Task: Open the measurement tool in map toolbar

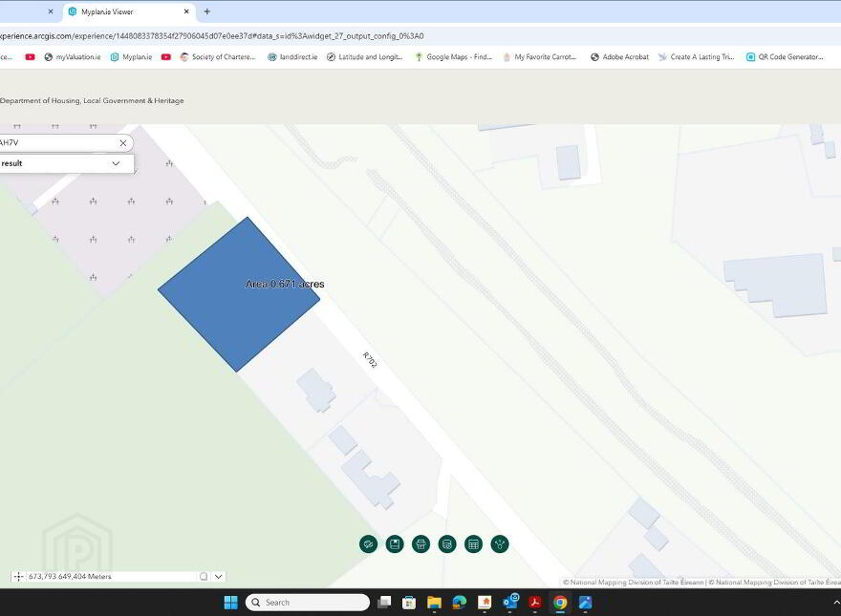Action: point(369,544)
